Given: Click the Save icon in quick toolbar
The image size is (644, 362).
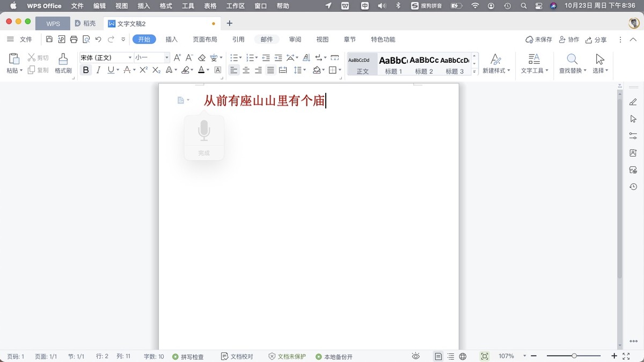Looking at the screenshot, I should pyautogui.click(x=49, y=39).
